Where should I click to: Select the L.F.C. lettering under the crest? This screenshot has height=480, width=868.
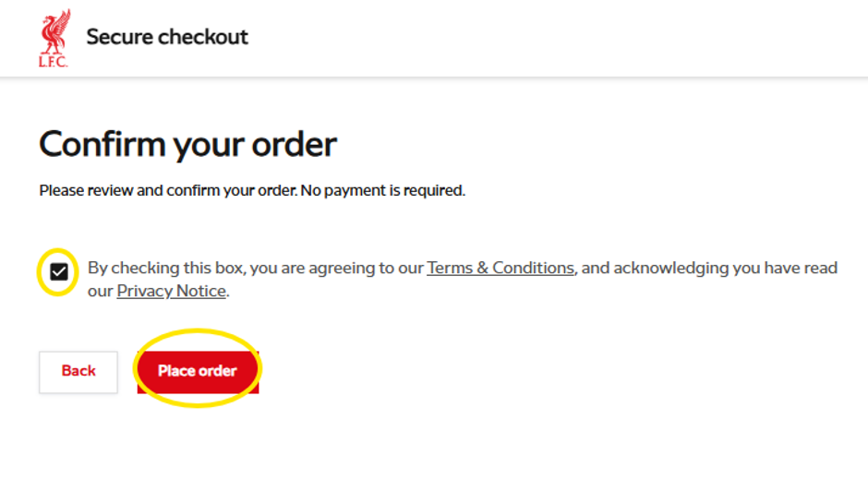pyautogui.click(x=54, y=62)
